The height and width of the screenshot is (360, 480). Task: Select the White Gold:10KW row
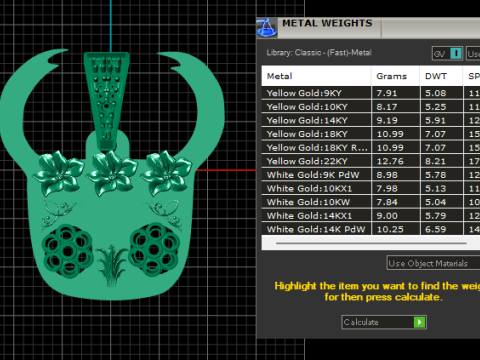tap(371, 202)
